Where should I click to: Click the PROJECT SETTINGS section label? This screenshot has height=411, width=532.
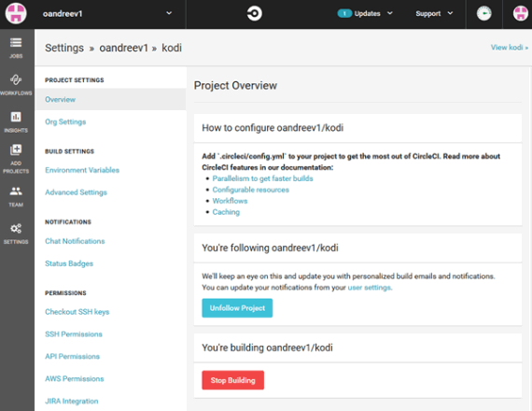(x=75, y=80)
